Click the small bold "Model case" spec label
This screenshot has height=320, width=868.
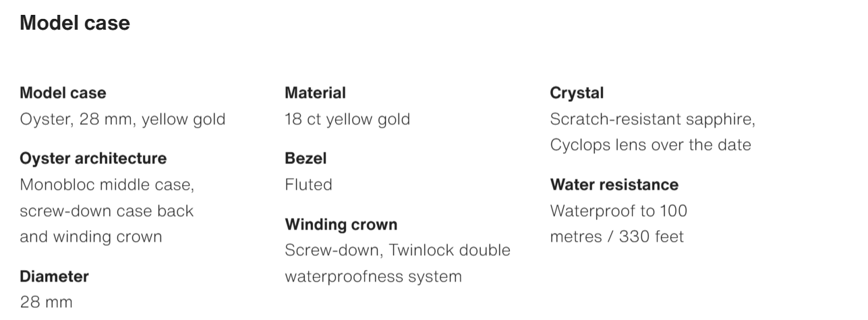click(x=63, y=92)
